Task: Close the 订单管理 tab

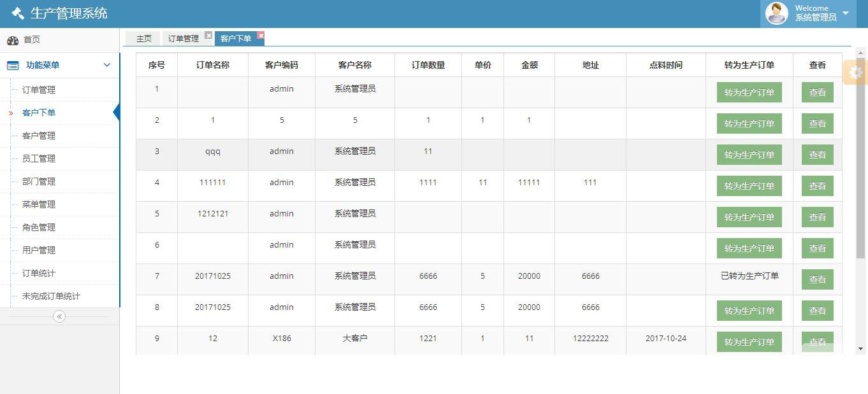Action: [x=208, y=36]
